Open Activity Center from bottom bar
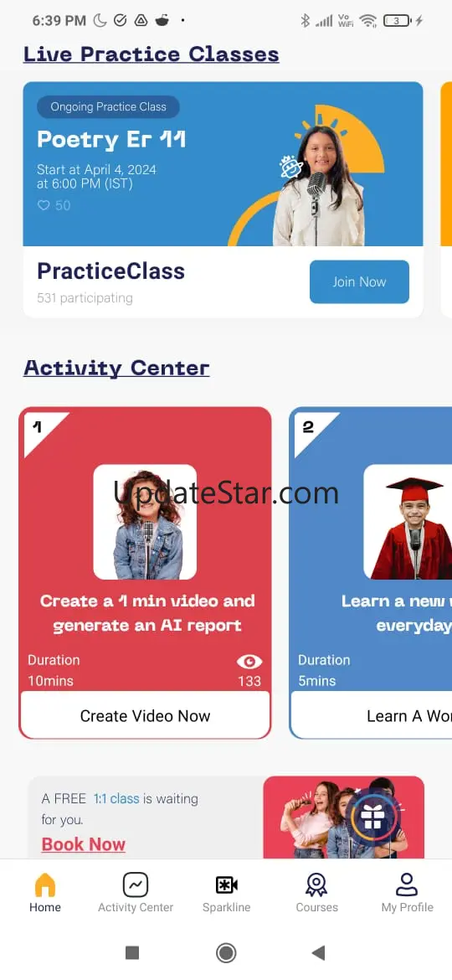The height and width of the screenshot is (980, 452). click(136, 885)
